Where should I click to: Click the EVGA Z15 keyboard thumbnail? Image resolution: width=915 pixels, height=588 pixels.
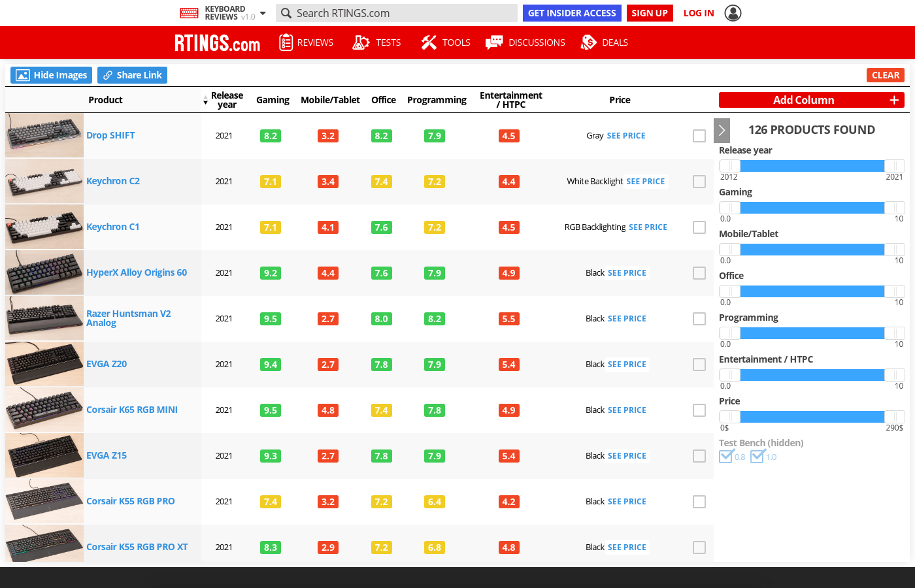pyautogui.click(x=44, y=455)
